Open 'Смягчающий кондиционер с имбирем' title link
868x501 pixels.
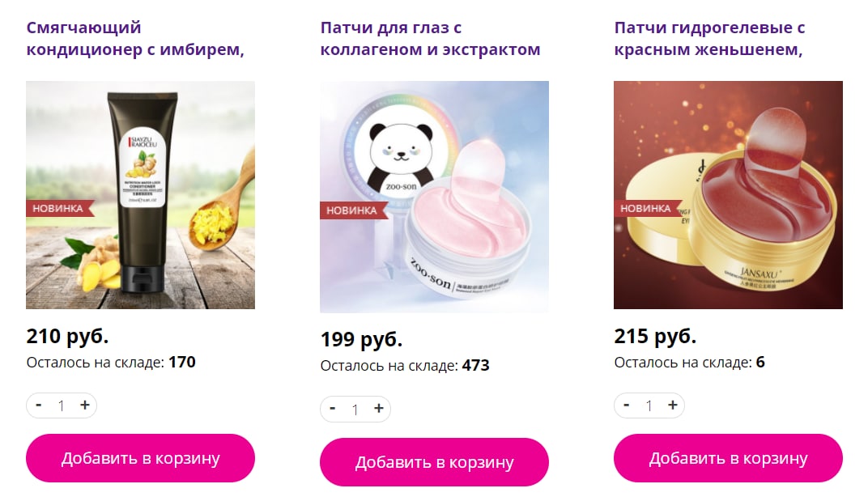point(136,38)
